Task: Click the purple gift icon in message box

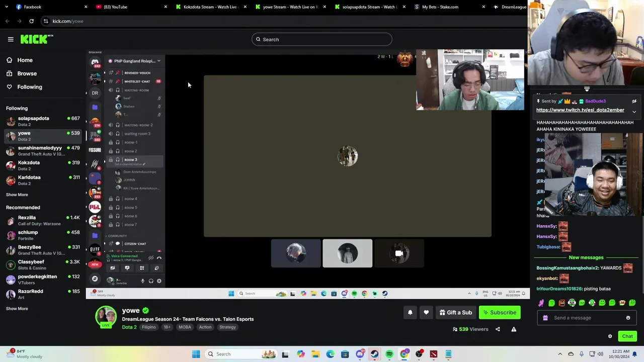Action: tap(545, 318)
